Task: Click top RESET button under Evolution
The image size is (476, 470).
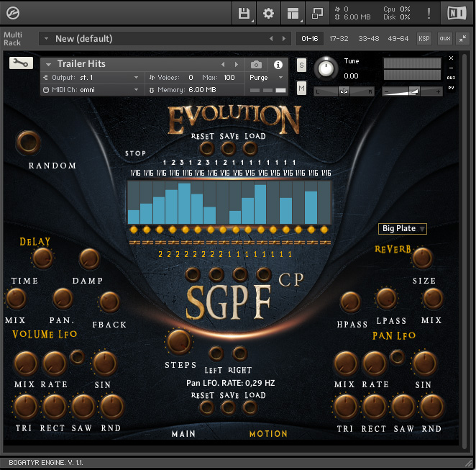Action: coord(207,149)
